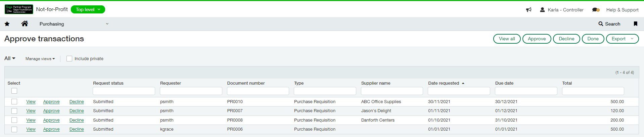644x137 pixels.
Task: Click the Done button
Action: coord(593,39)
